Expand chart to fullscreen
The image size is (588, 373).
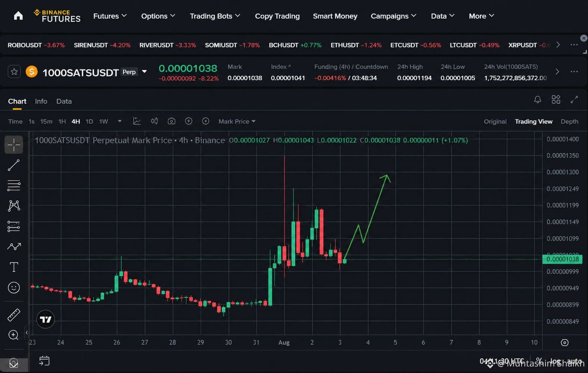point(574,99)
